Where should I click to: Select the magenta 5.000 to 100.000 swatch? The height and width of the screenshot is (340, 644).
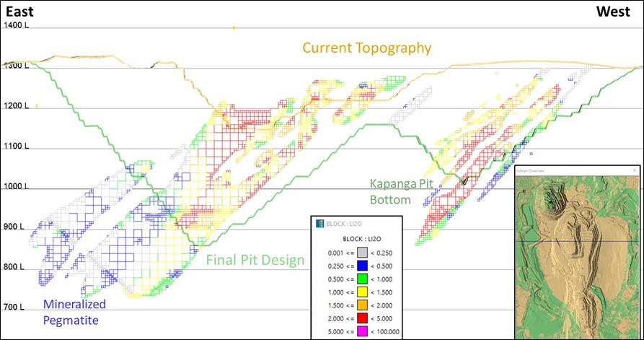point(362,332)
